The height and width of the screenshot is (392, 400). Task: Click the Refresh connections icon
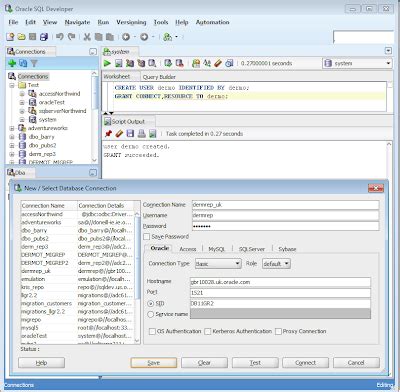(23, 63)
